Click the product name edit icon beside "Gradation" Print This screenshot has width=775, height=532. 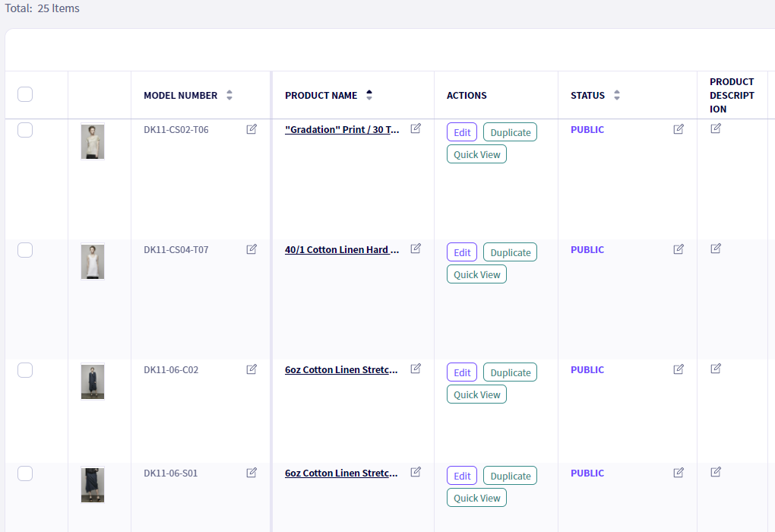click(416, 128)
